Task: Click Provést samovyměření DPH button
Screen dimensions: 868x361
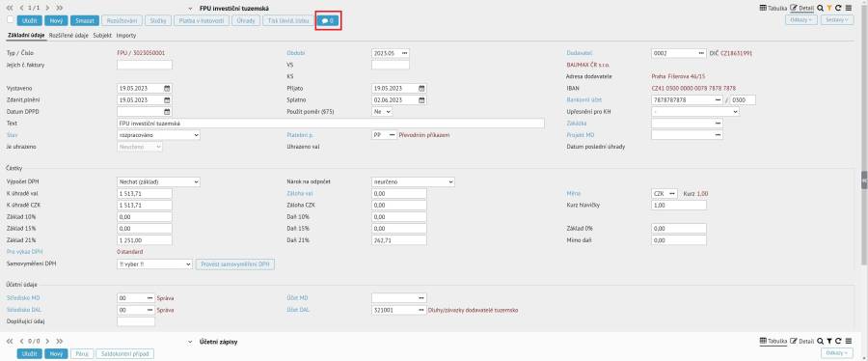Action: click(x=235, y=264)
